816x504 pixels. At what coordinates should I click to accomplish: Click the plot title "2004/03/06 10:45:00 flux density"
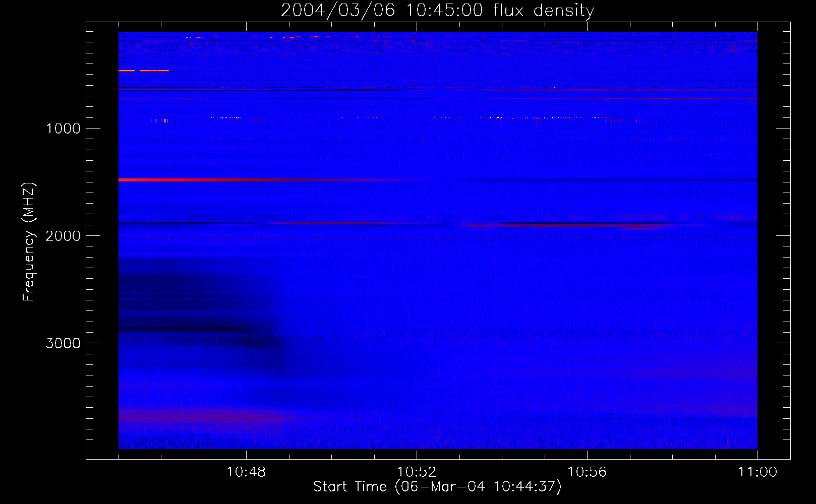click(x=437, y=10)
